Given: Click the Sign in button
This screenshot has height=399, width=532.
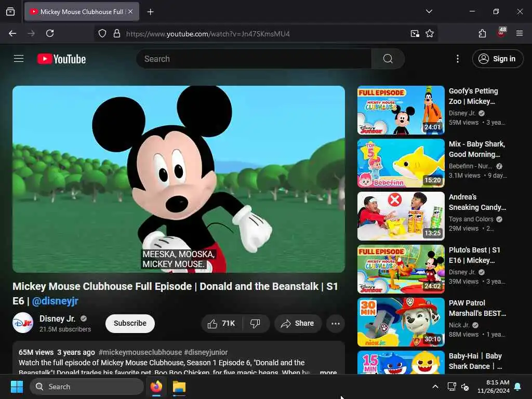Looking at the screenshot, I should 497,59.
